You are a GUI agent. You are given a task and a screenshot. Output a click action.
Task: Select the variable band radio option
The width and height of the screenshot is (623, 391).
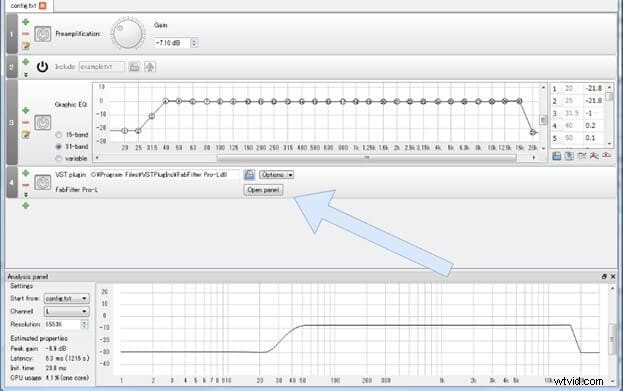tap(58, 159)
